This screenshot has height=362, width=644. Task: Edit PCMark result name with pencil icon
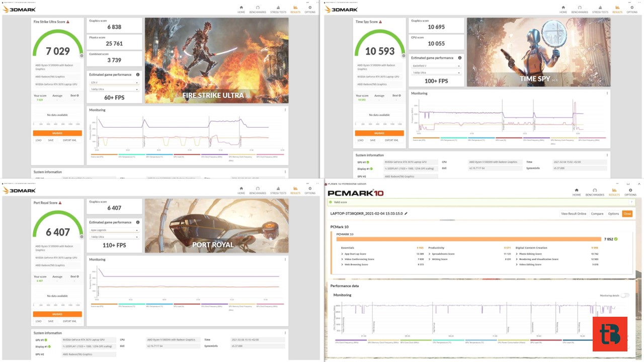406,214
